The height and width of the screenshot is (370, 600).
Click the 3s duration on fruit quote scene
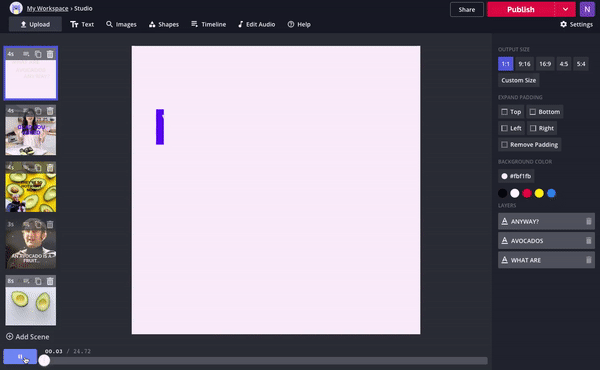click(x=10, y=224)
